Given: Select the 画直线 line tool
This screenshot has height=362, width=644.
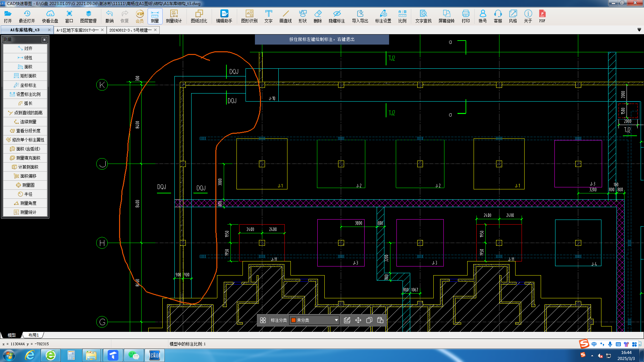Looking at the screenshot, I should 285,16.
